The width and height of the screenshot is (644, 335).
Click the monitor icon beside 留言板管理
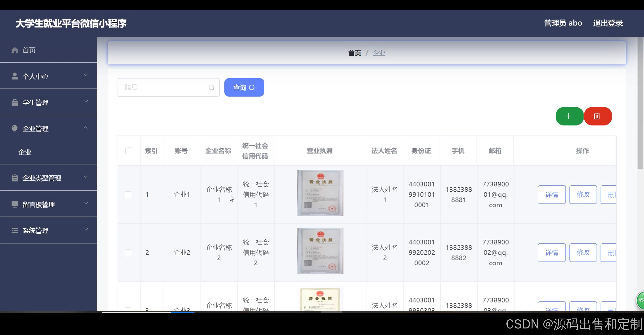click(15, 204)
